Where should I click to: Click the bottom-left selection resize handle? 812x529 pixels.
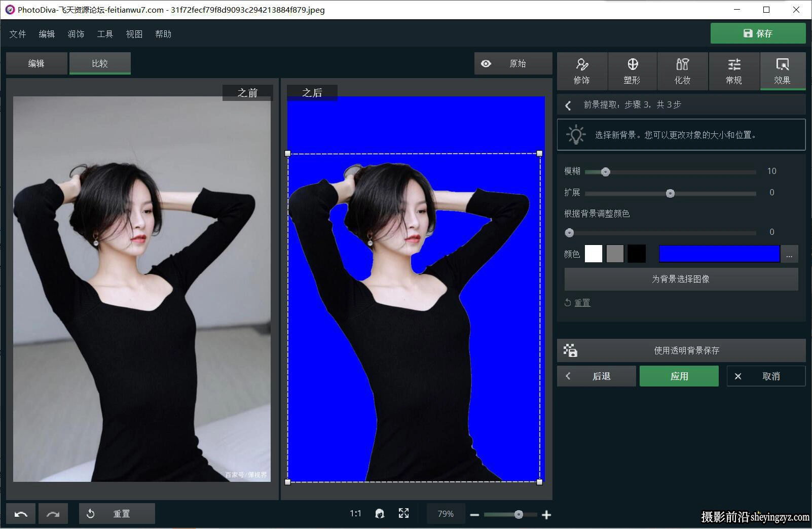pyautogui.click(x=288, y=482)
